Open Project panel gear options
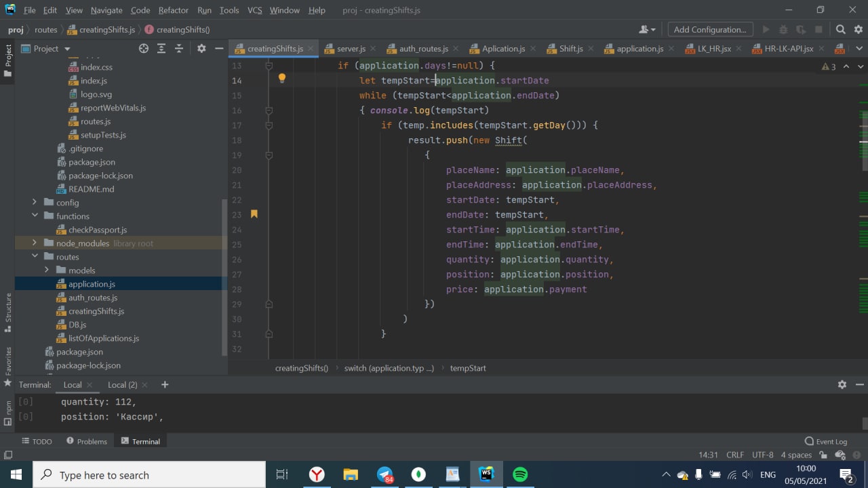Image resolution: width=868 pixels, height=488 pixels. coord(201,49)
